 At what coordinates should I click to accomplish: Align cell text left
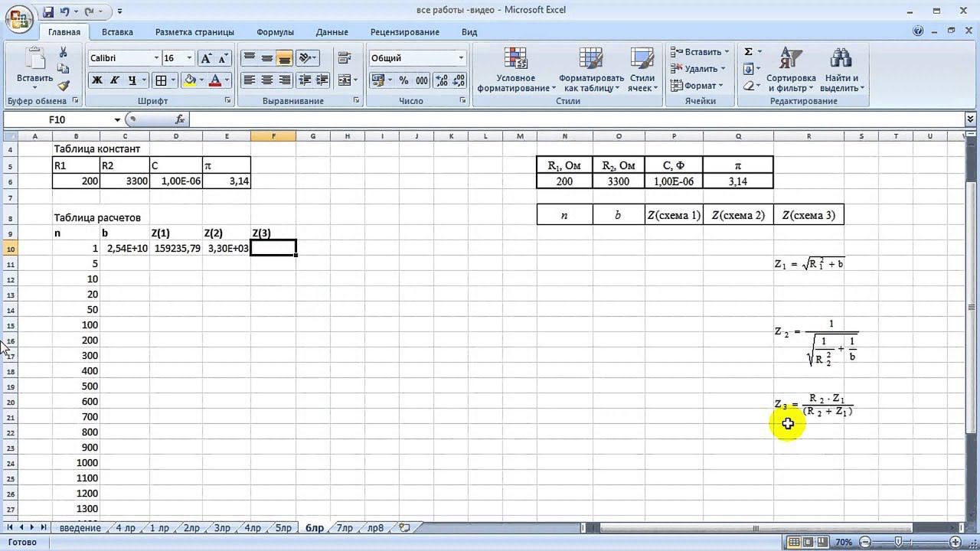pyautogui.click(x=249, y=80)
